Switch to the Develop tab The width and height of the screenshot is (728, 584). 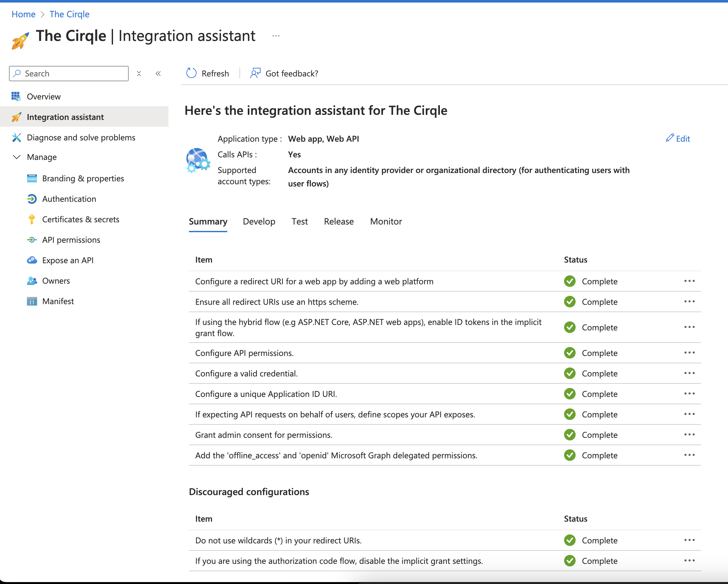[x=259, y=221]
